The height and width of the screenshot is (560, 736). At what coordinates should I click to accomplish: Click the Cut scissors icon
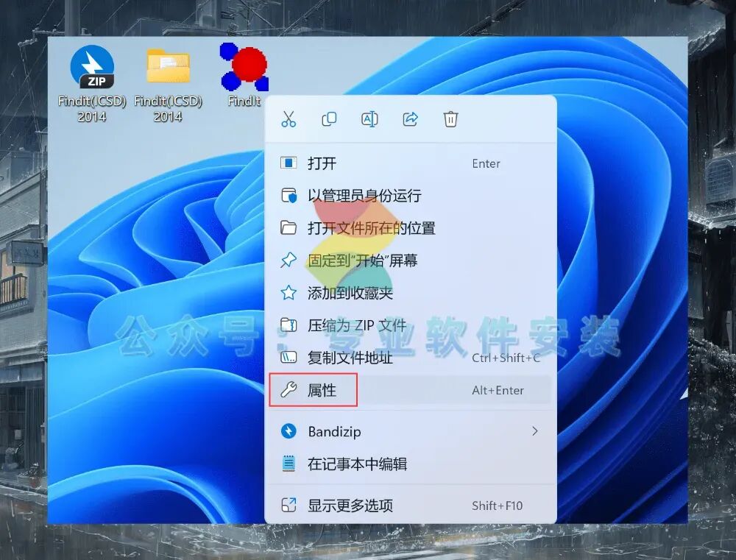point(289,119)
